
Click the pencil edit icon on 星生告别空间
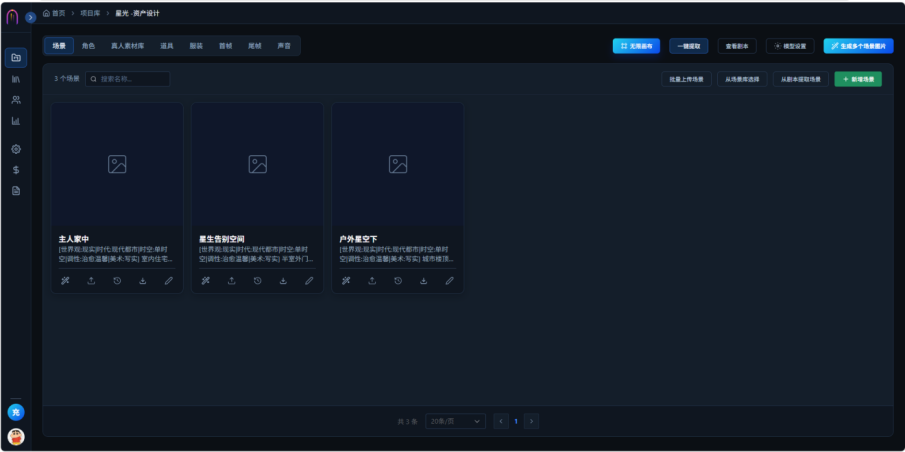309,281
